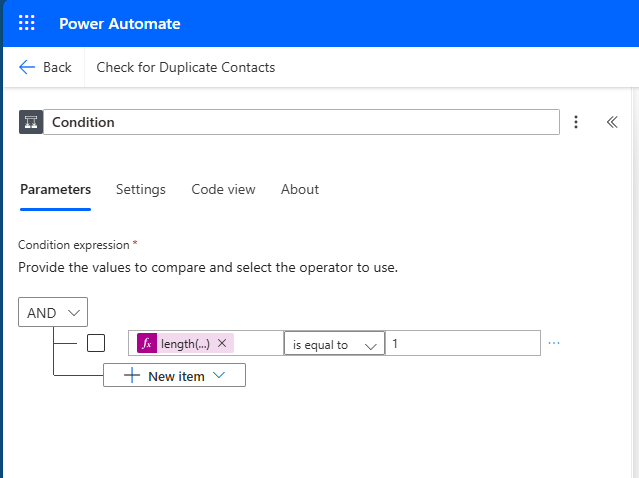
Task: Click the Condition name text field
Action: 300,122
